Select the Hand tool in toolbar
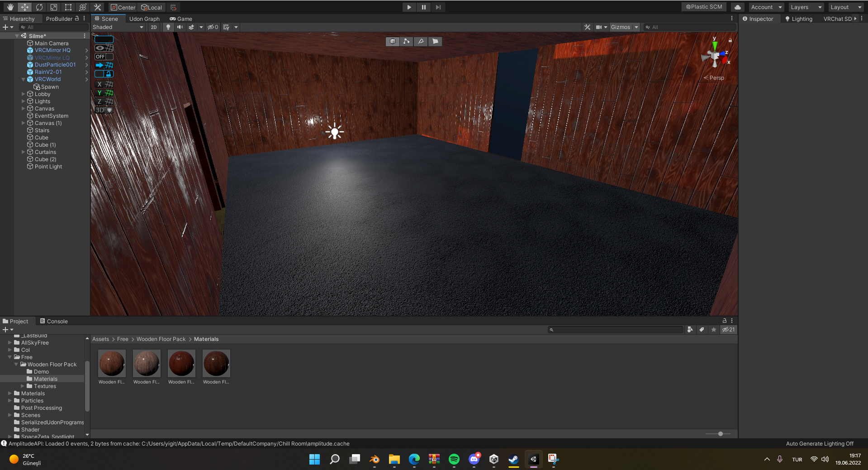 coord(10,7)
